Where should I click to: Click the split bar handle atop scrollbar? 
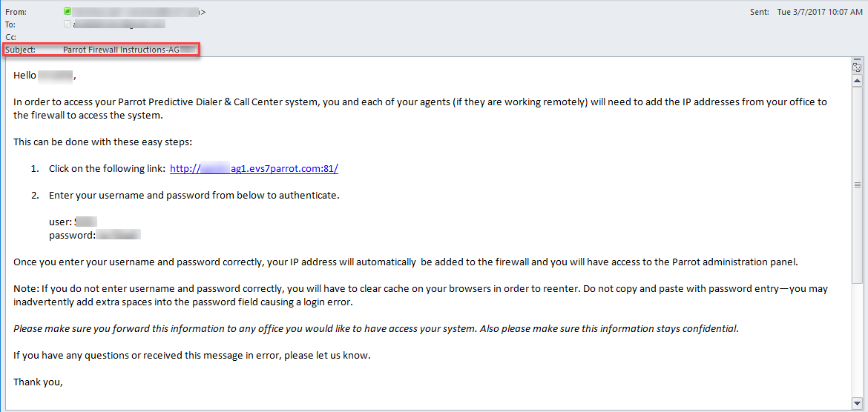click(857, 59)
